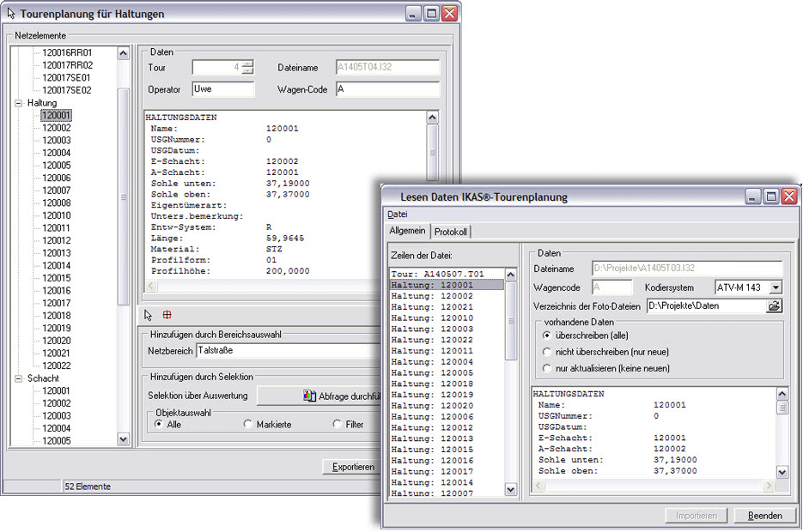
Task: Choose 'nicht überschreiben (nur neue)' option
Action: coord(547,352)
